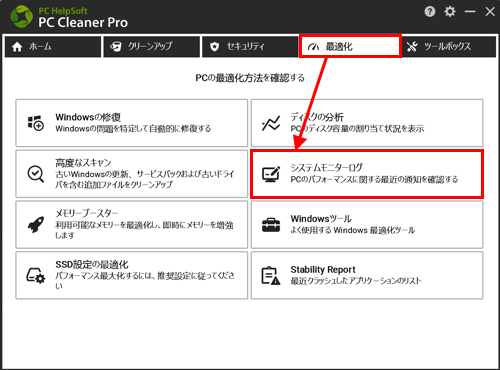Screen dimensions: 500x370
Task: Minimize the PC Cleaner Pro window
Action: pos(470,12)
